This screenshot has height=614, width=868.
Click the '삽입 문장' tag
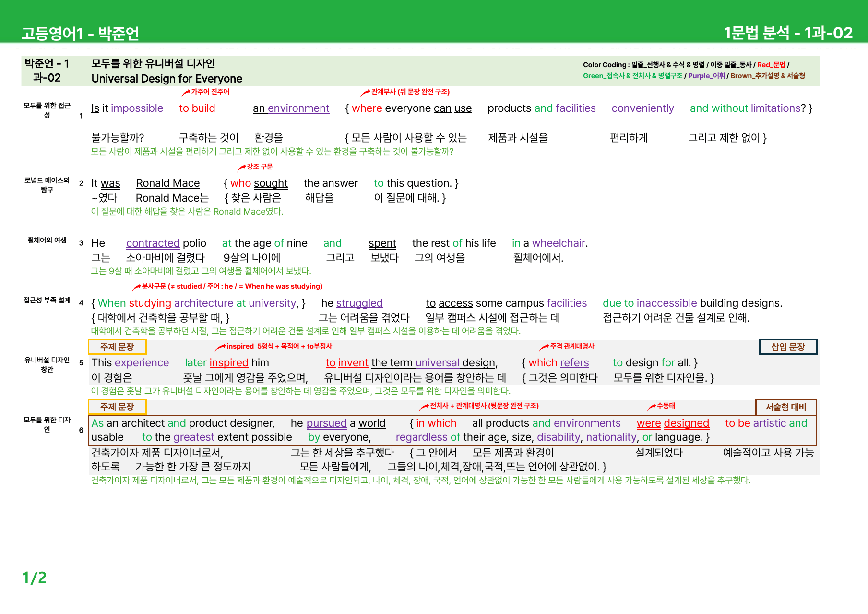pos(788,347)
